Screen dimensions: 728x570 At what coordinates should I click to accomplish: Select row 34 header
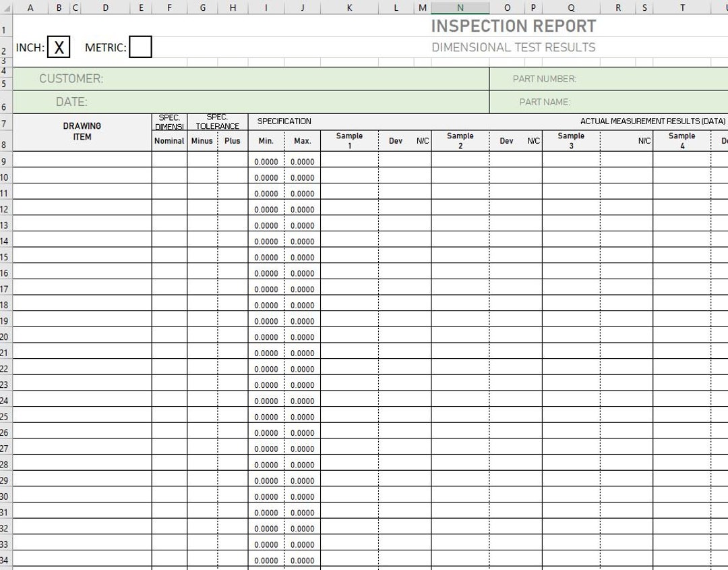5,561
